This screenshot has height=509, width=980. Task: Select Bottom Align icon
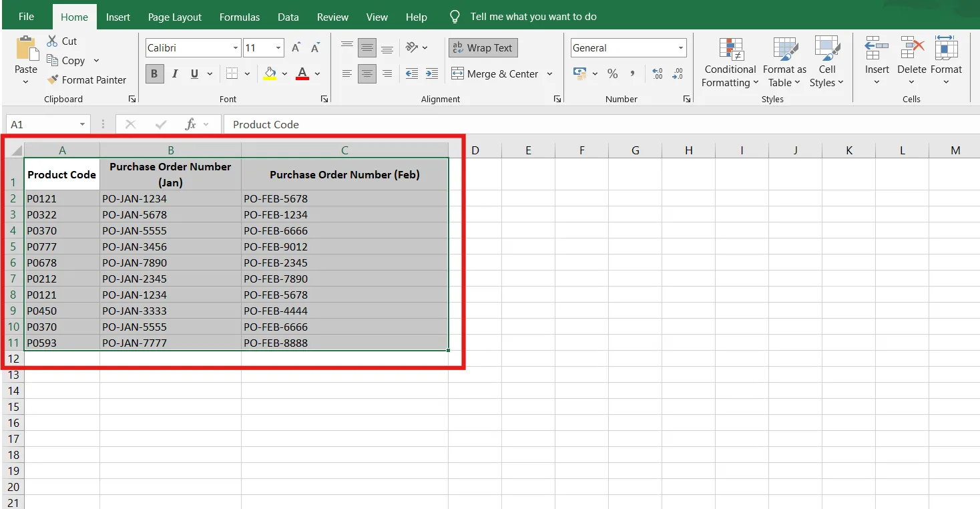tap(387, 48)
